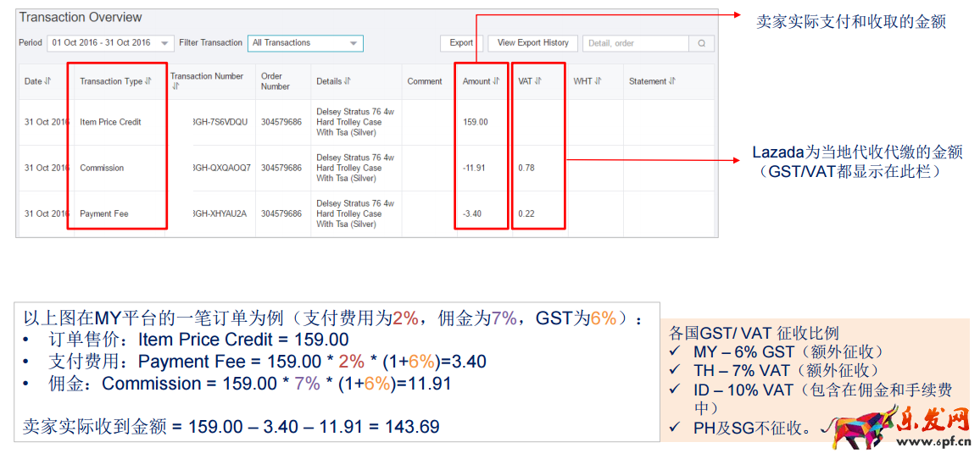The height and width of the screenshot is (459, 980).
Task: Click the Comment column header
Action: pos(425,81)
